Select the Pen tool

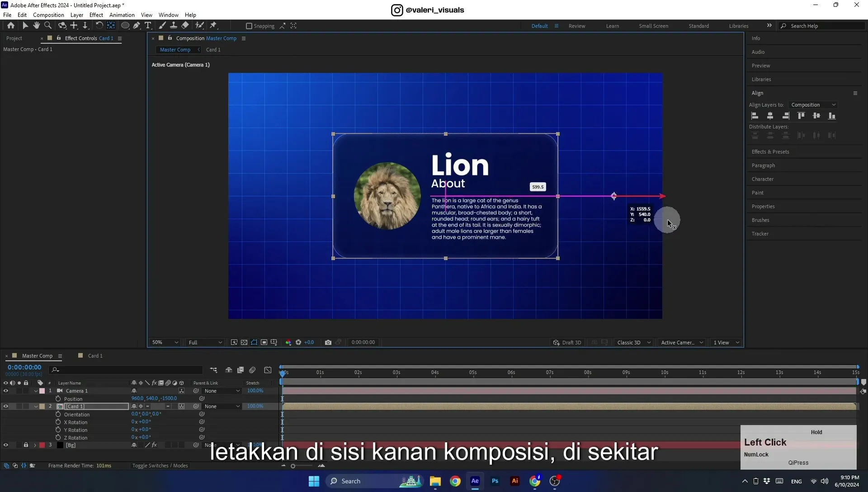pyautogui.click(x=137, y=26)
